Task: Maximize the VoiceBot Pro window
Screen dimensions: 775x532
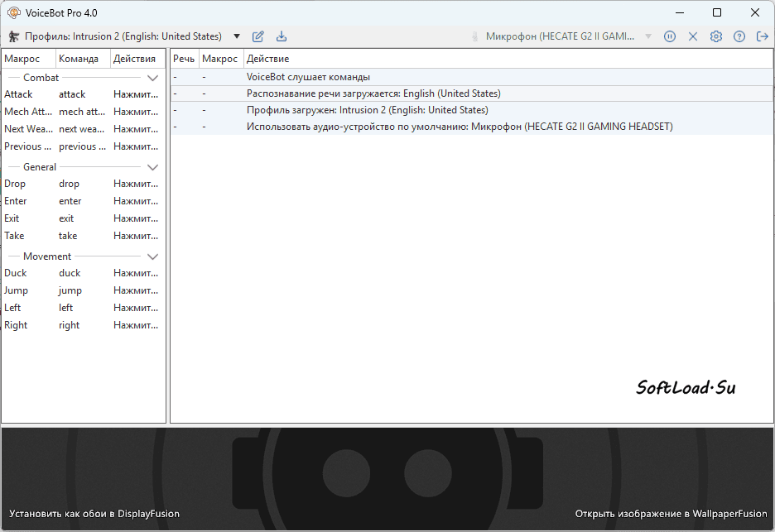Action: [717, 13]
